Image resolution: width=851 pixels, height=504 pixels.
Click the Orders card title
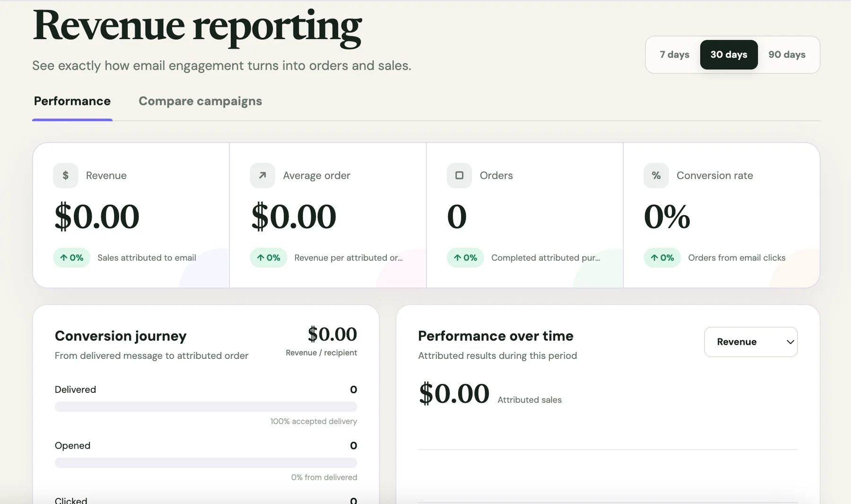pos(496,175)
